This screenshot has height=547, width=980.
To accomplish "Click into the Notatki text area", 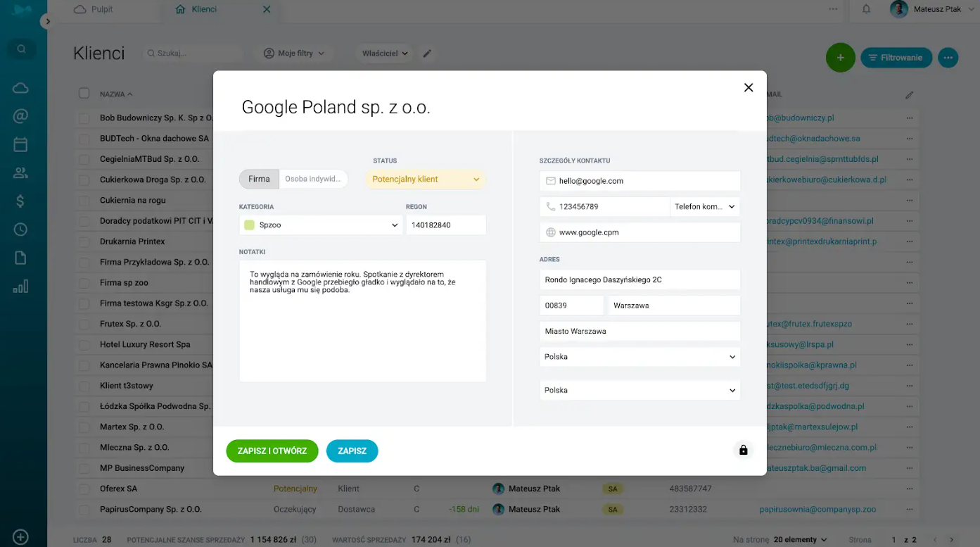I will (362, 321).
